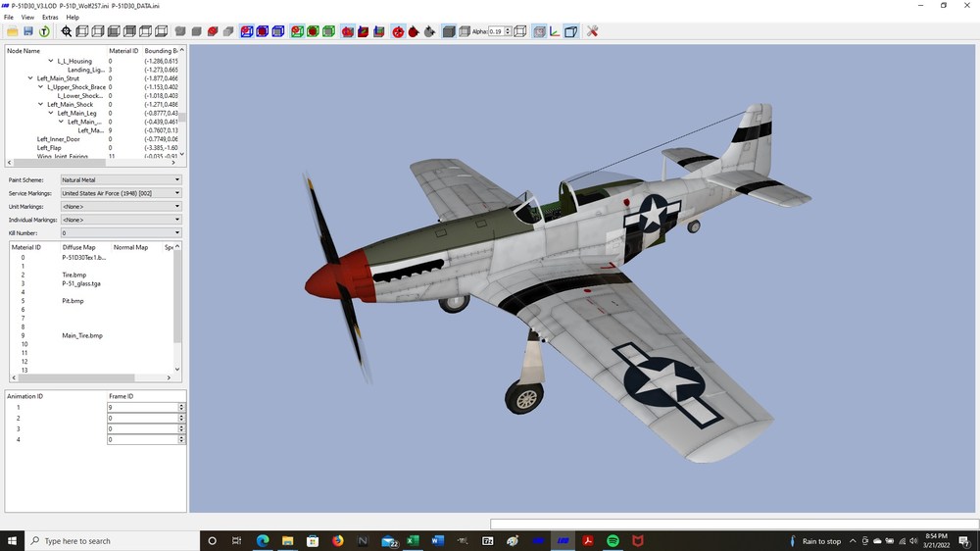Increase the Alpha value with spinner arrow
The width and height of the screenshot is (980, 551).
click(508, 28)
